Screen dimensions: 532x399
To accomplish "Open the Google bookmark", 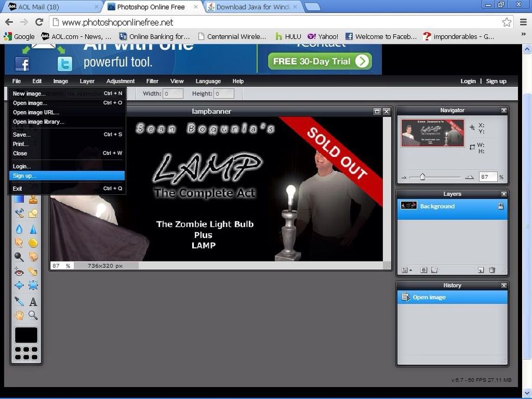I will click(19, 36).
